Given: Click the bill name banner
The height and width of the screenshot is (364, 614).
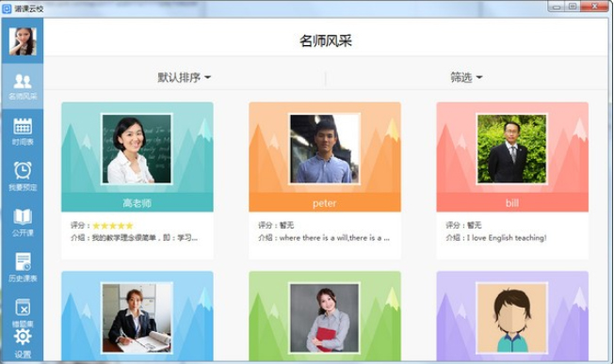Looking at the screenshot, I should coord(512,202).
